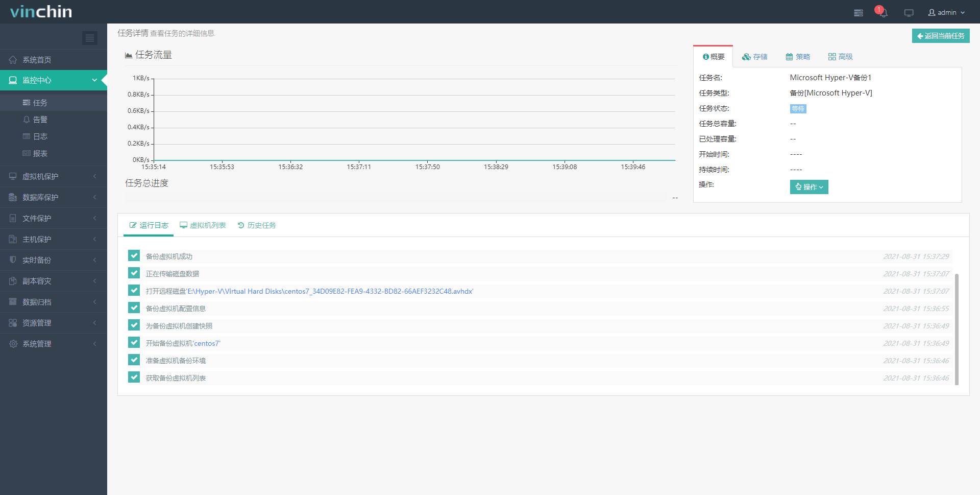Viewport: 980px width, 495px height.
Task: Click the 资源管理 grid icon
Action: [13, 323]
